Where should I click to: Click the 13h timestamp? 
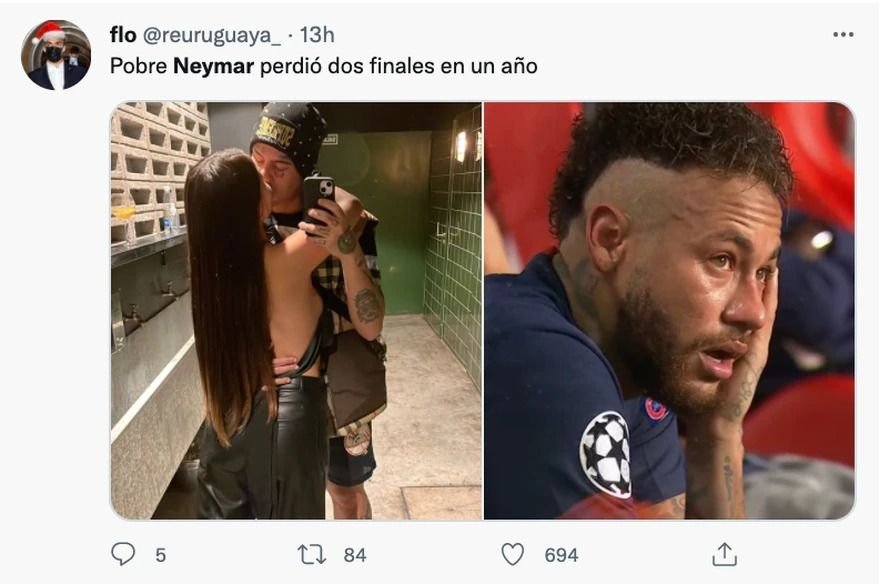pyautogui.click(x=317, y=35)
